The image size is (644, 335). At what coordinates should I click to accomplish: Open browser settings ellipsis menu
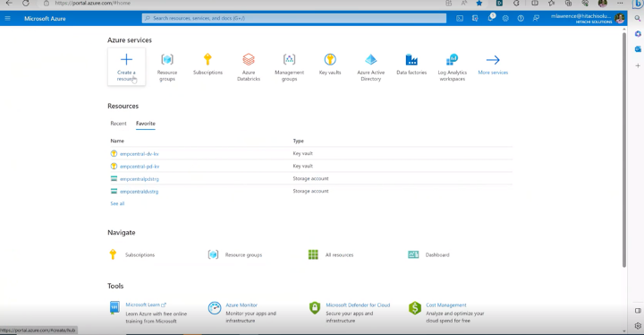[620, 4]
